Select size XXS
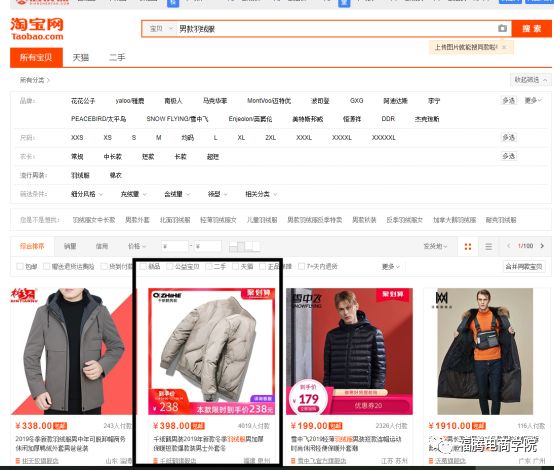Viewport: 554px width, 470px height. (77, 137)
